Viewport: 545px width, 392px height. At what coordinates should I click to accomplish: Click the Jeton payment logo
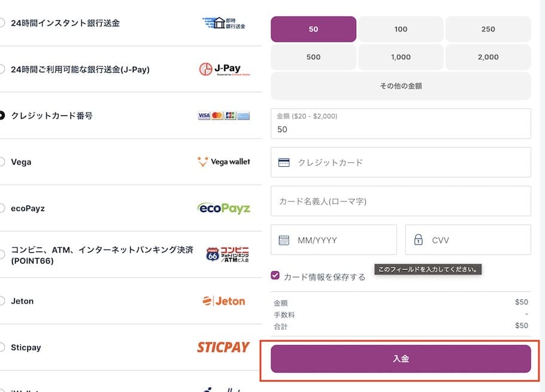(223, 301)
